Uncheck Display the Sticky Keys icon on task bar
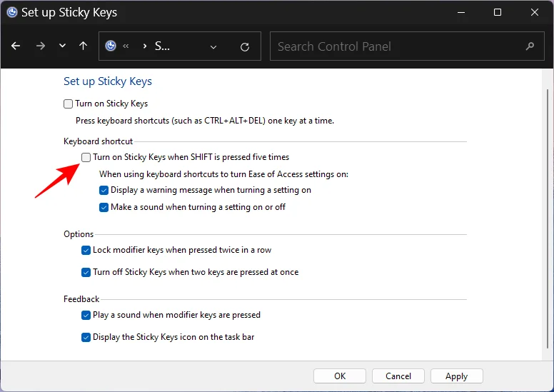Image resolution: width=554 pixels, height=392 pixels. pos(86,338)
